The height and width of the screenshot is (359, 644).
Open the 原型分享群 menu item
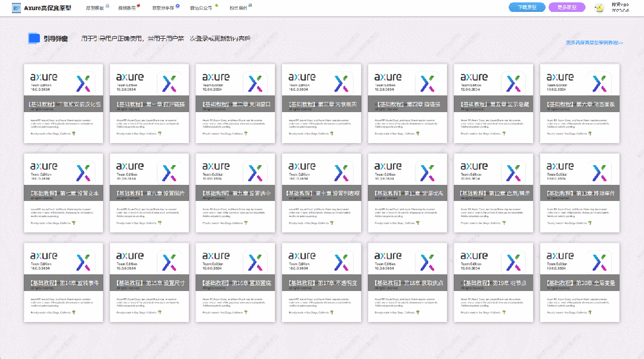pyautogui.click(x=163, y=8)
